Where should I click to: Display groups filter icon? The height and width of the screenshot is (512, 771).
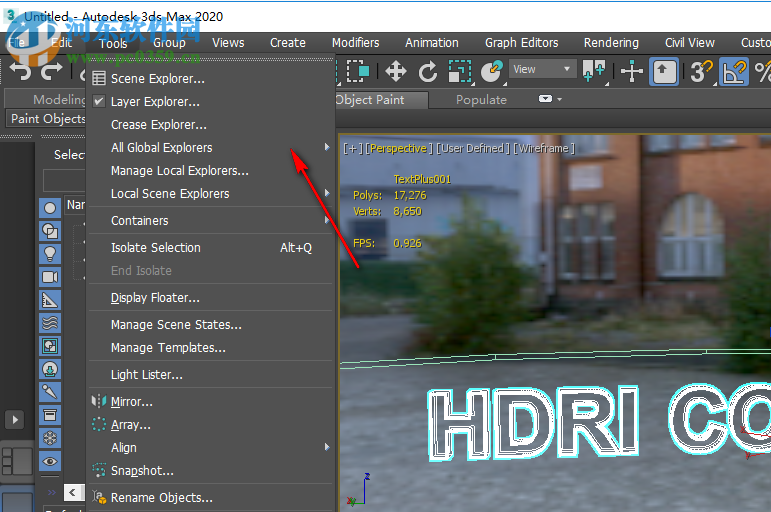click(x=50, y=346)
